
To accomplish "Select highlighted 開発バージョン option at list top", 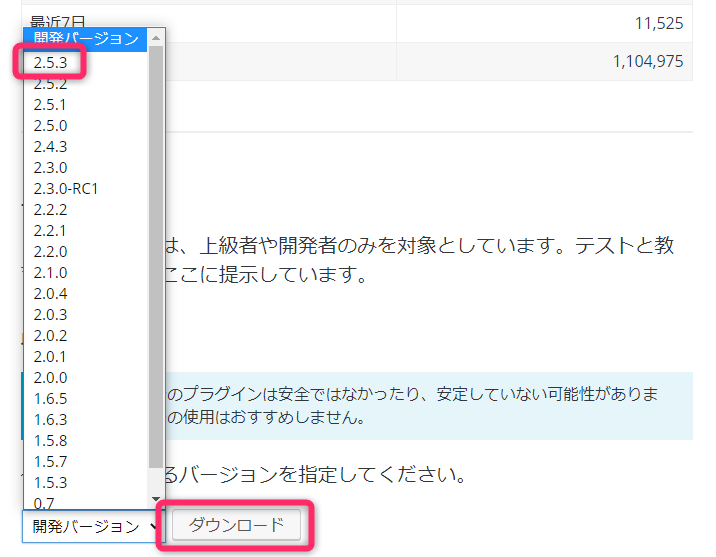I will [x=85, y=39].
